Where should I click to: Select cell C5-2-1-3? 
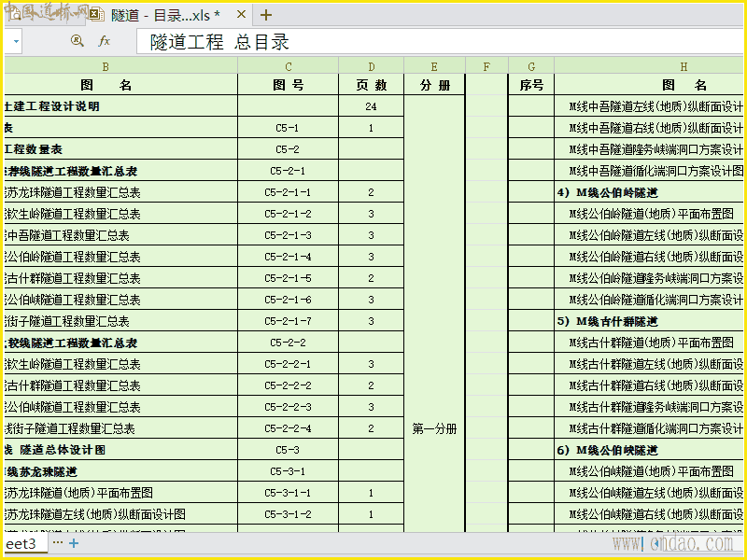[288, 235]
